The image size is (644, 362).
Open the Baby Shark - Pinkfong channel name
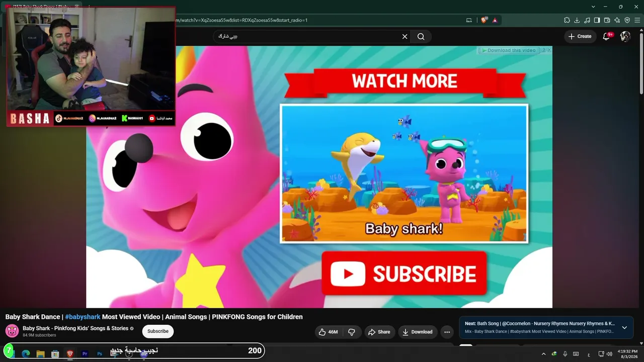point(75,328)
